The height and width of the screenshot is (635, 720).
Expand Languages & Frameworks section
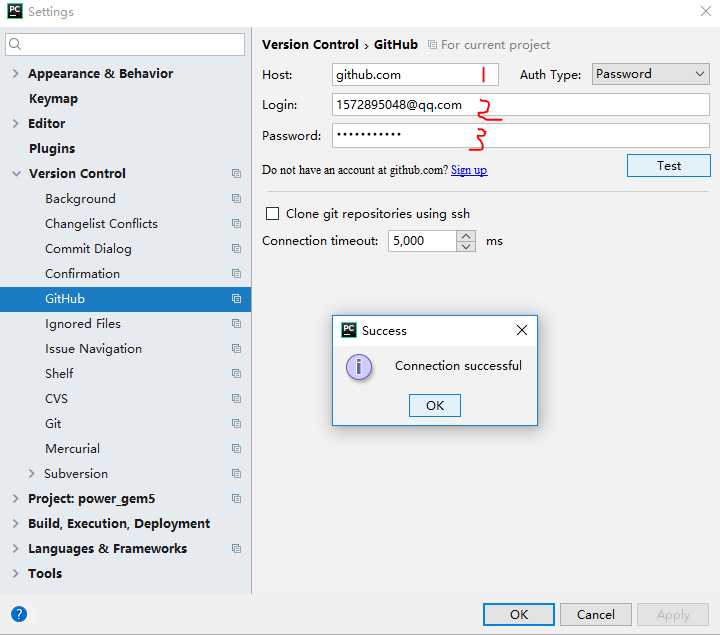tap(15, 549)
